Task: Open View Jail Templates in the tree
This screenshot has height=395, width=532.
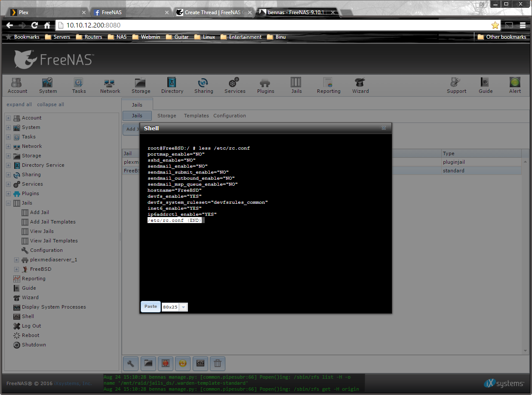Action: pyautogui.click(x=54, y=241)
